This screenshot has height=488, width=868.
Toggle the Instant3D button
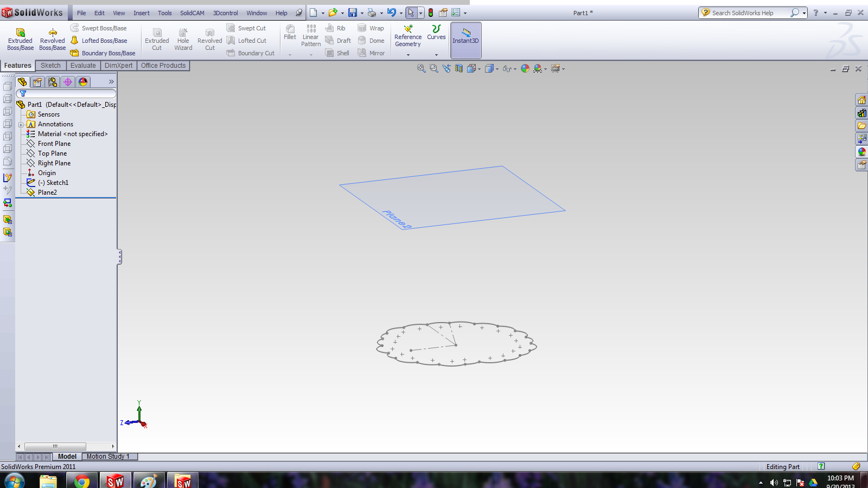coord(465,40)
